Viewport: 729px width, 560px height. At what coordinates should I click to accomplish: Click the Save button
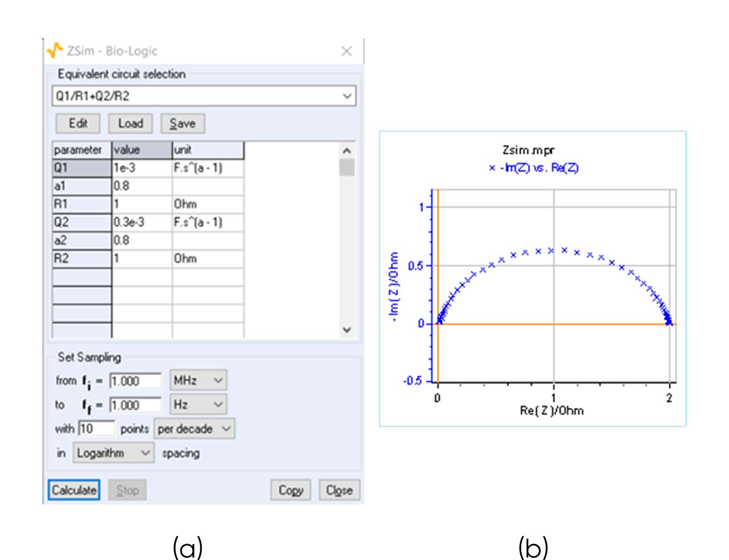pos(182,124)
